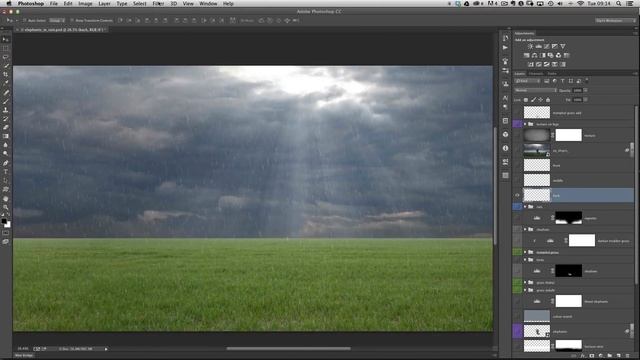The width and height of the screenshot is (640, 360).
Task: Switch to the Paths tab
Action: click(552, 73)
